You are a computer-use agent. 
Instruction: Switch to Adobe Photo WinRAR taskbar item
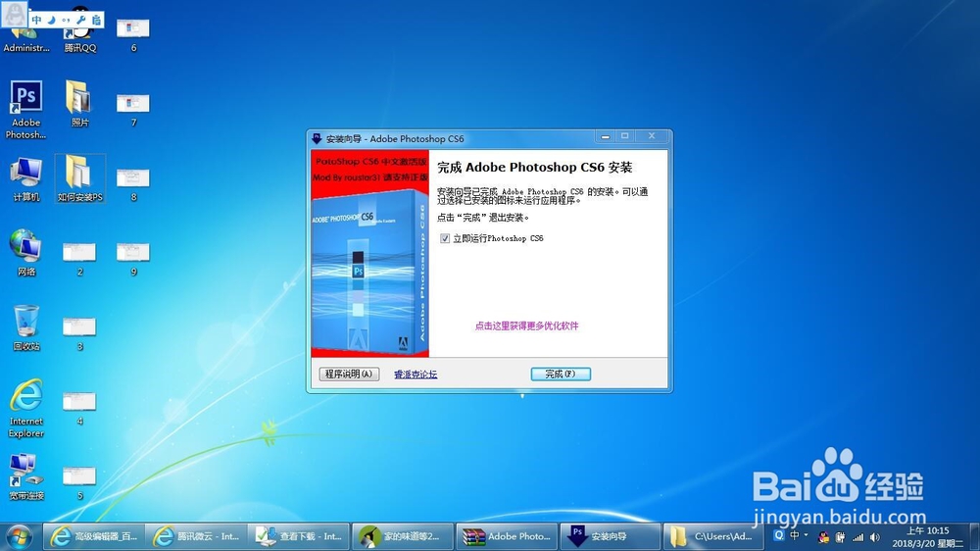tap(507, 536)
